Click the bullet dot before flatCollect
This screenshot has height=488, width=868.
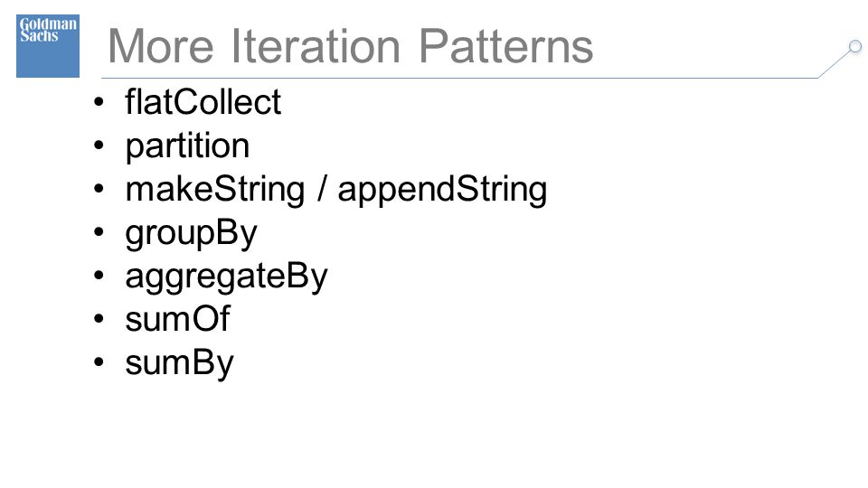[x=99, y=102]
